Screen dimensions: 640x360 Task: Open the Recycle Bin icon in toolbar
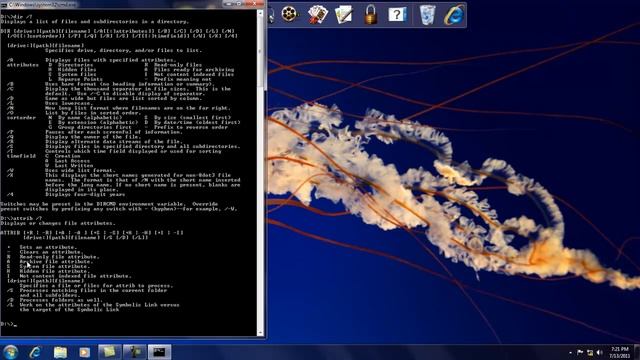point(427,15)
